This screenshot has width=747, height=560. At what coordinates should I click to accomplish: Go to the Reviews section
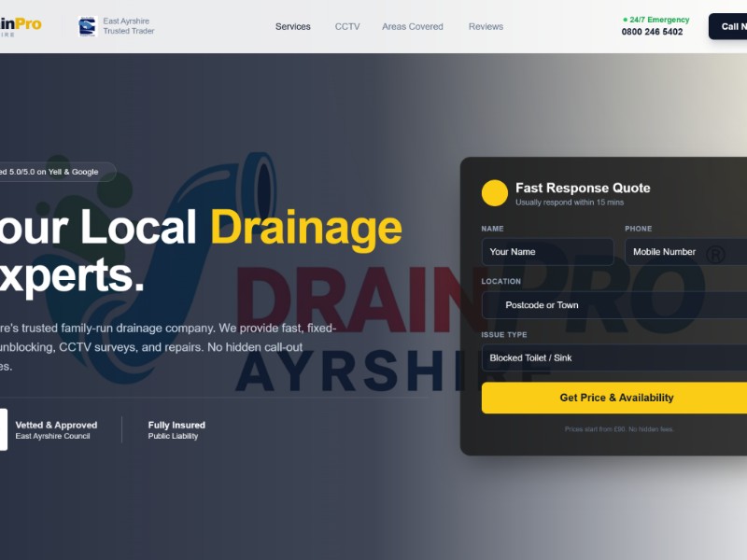click(486, 26)
